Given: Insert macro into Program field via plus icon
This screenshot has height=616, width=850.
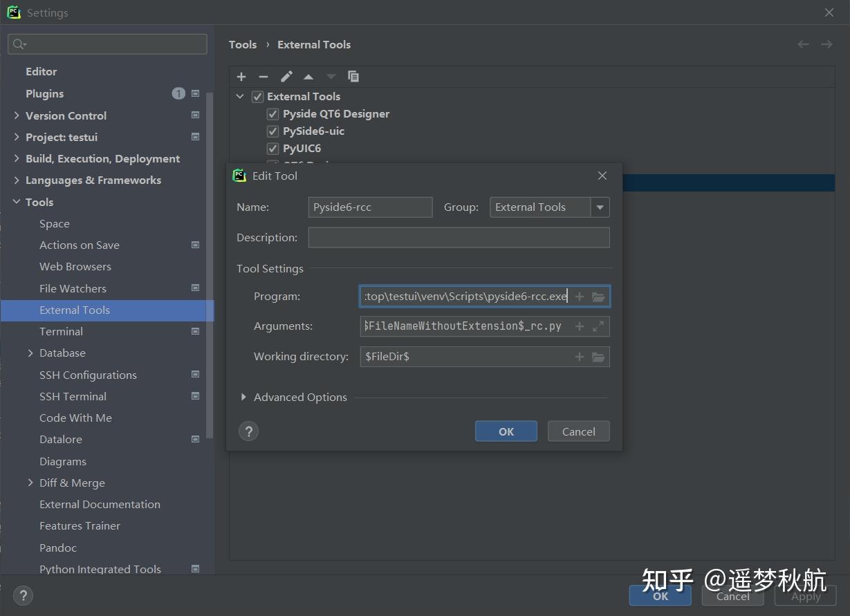Looking at the screenshot, I should 580,296.
